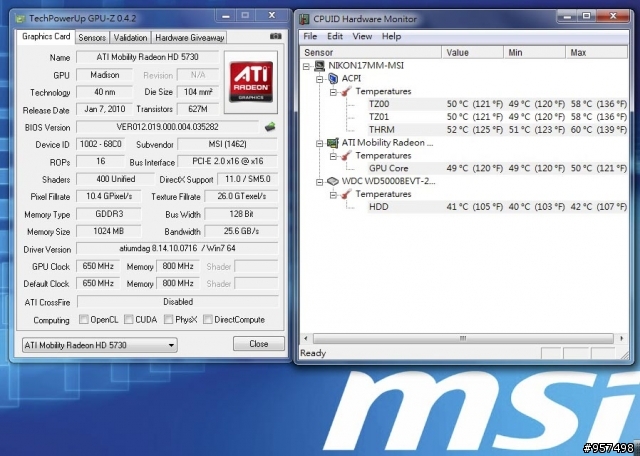The image size is (640, 456).
Task: Click thermometer icon under ACPI
Action: click(347, 91)
